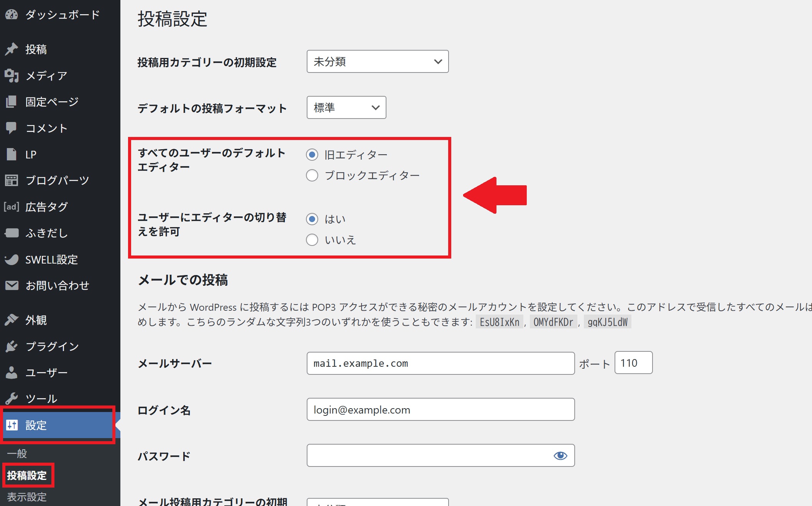The image size is (812, 506).
Task: Click the ユーザー person icon
Action: click(12, 372)
